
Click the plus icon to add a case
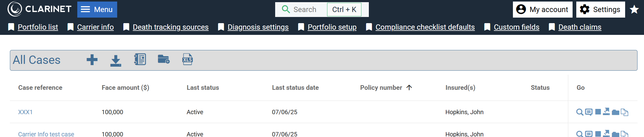coord(92,60)
